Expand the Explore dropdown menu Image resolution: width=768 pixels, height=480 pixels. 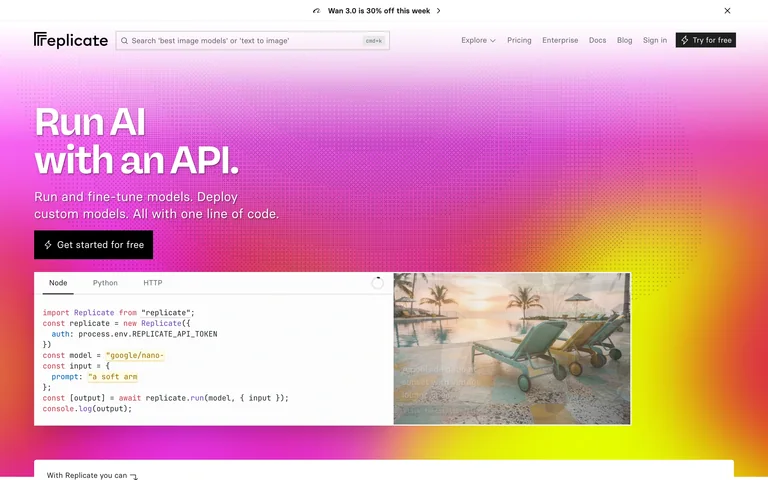(478, 40)
